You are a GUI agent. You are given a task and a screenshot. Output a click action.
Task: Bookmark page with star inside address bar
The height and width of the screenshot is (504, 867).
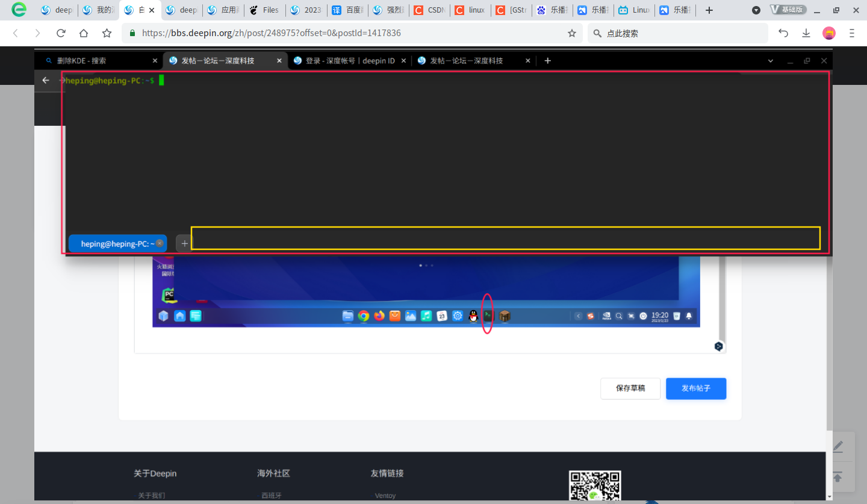[x=572, y=33]
